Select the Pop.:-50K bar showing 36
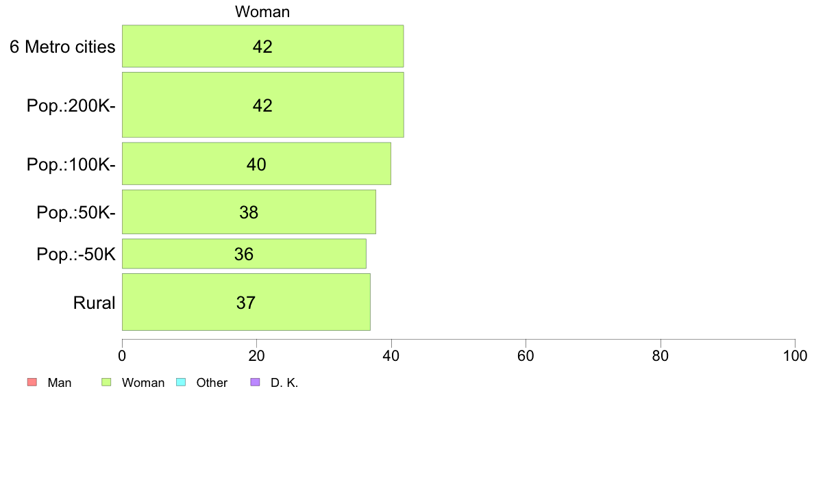 point(244,254)
